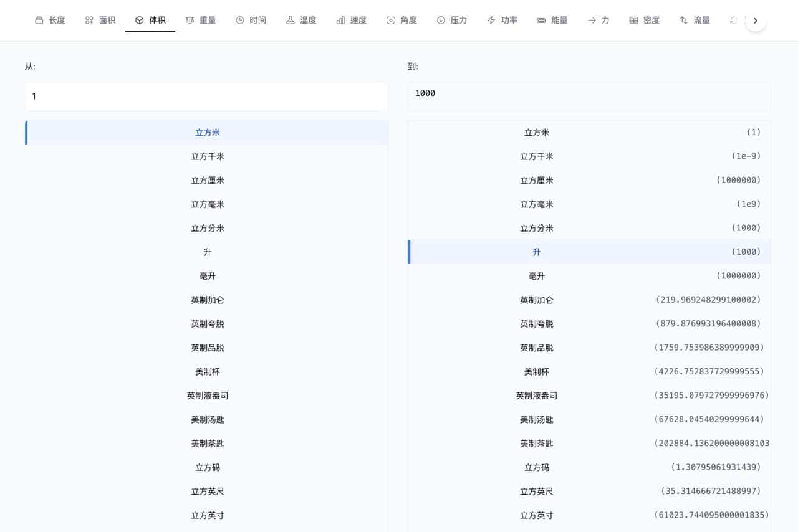The image size is (798, 532).
Task: Select 立方英尺 in the from list
Action: coord(206,492)
